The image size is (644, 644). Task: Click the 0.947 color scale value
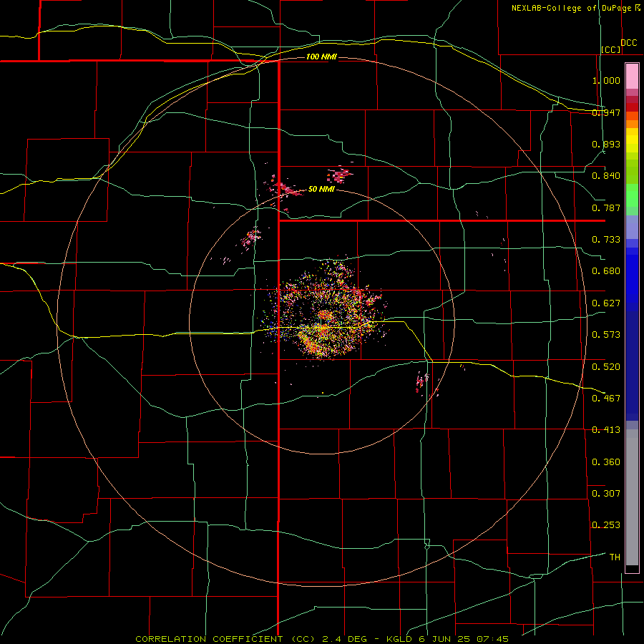pyautogui.click(x=606, y=112)
